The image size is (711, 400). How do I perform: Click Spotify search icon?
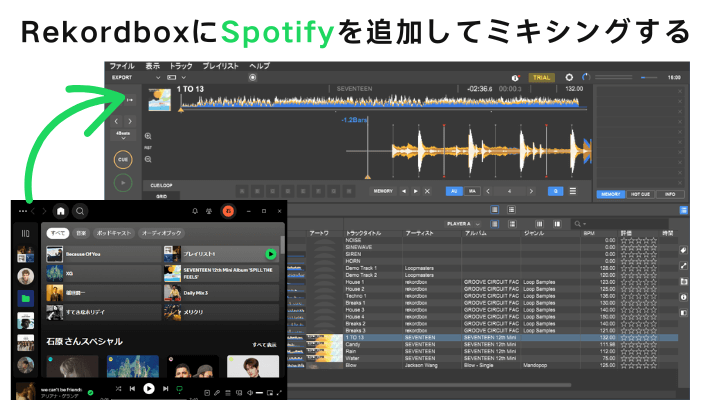click(80, 211)
